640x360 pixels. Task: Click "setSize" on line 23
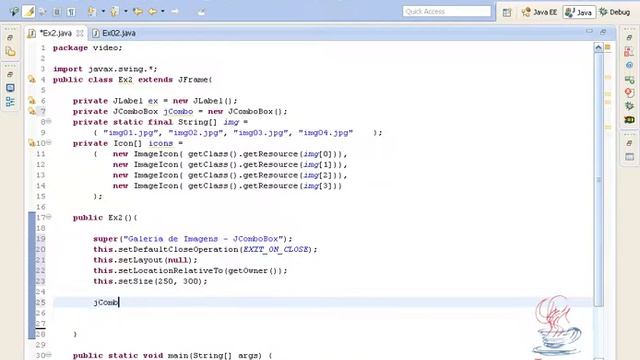pos(136,281)
